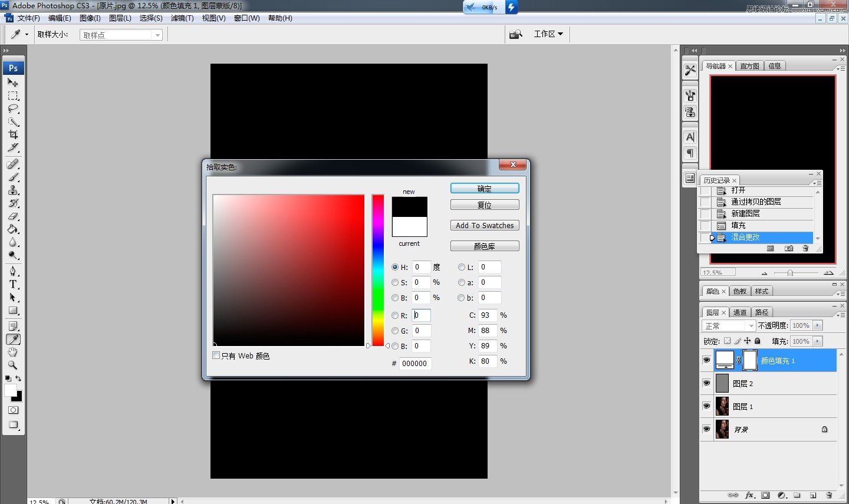Open the 颜色库 color libraries
849x504 pixels.
485,246
